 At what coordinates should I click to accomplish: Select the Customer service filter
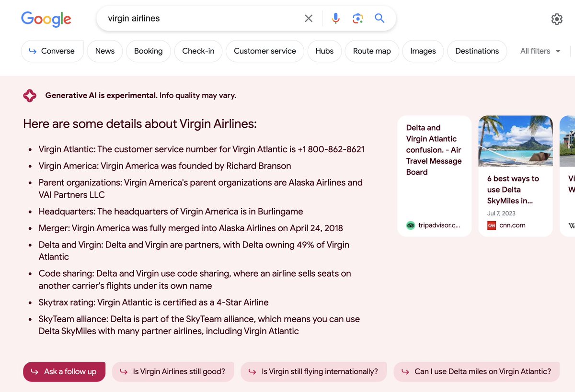[265, 51]
